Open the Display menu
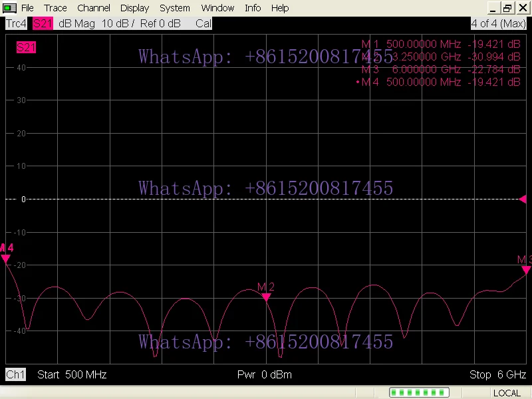Image resolution: width=532 pixels, height=399 pixels. [x=135, y=8]
